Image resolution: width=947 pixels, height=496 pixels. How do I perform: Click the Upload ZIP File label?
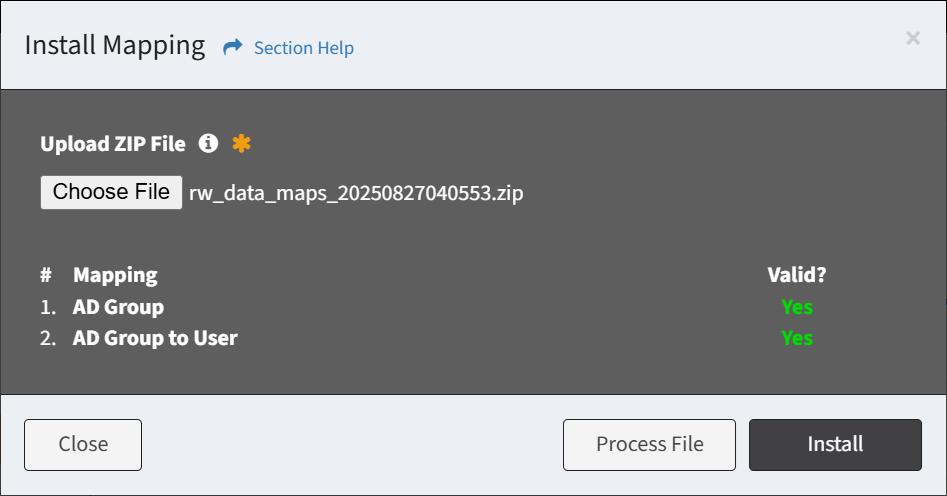(x=113, y=144)
